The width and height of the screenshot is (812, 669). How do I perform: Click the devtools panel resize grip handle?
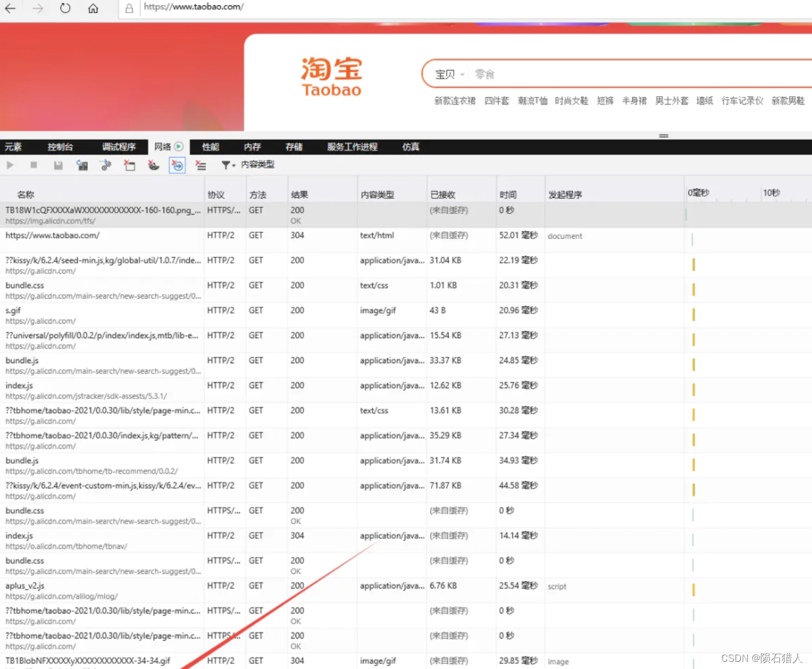[x=663, y=136]
